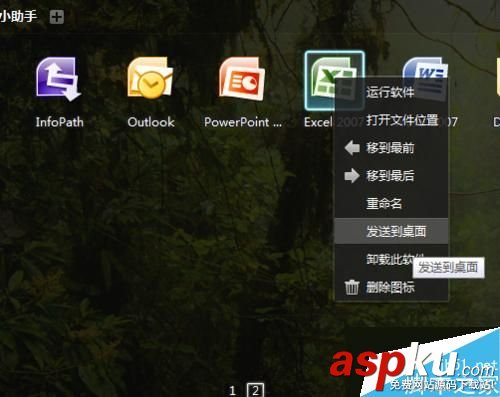This screenshot has width=500, height=397.
Task: Choose 打开文件位置 in the context menu
Action: click(391, 120)
